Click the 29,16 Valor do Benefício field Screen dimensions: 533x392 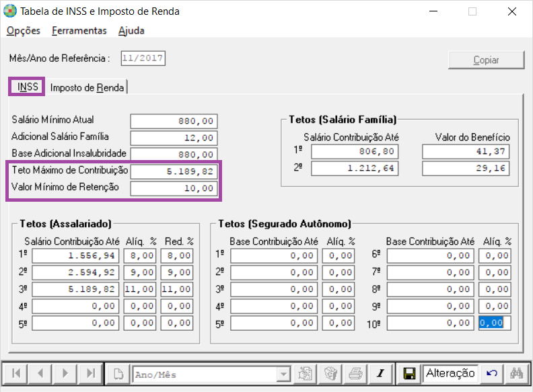[466, 169]
